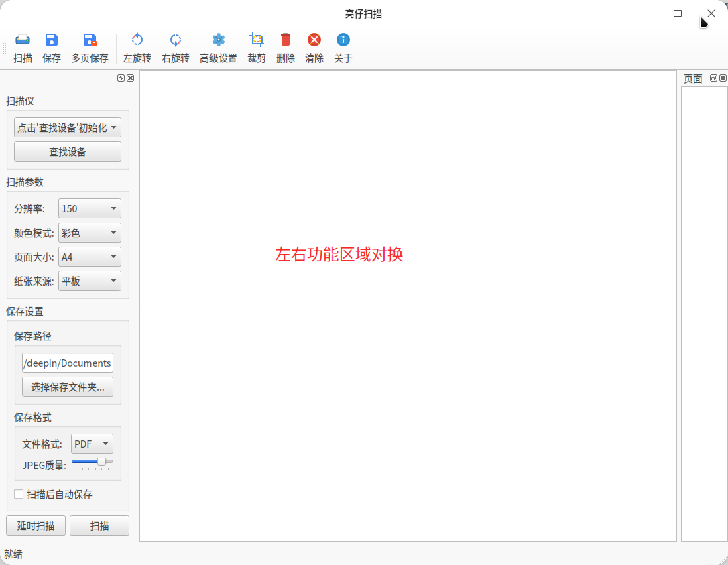
Task: Open the scanner device dropdown
Action: [x=68, y=127]
